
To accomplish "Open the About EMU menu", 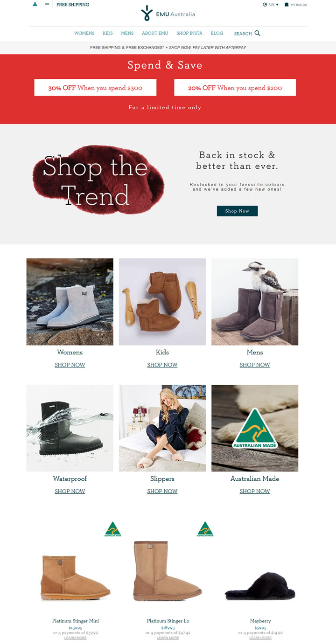I will (x=155, y=33).
